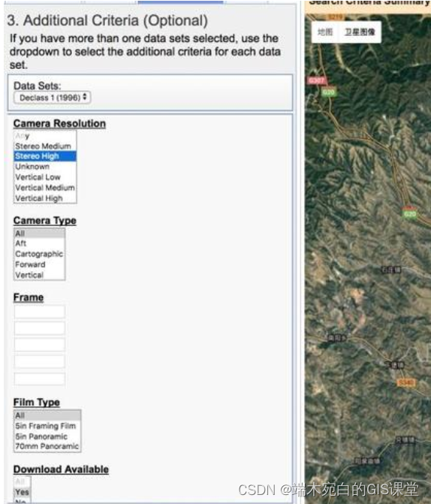
Task: Choose Yes under Download Available
Action: (x=23, y=492)
